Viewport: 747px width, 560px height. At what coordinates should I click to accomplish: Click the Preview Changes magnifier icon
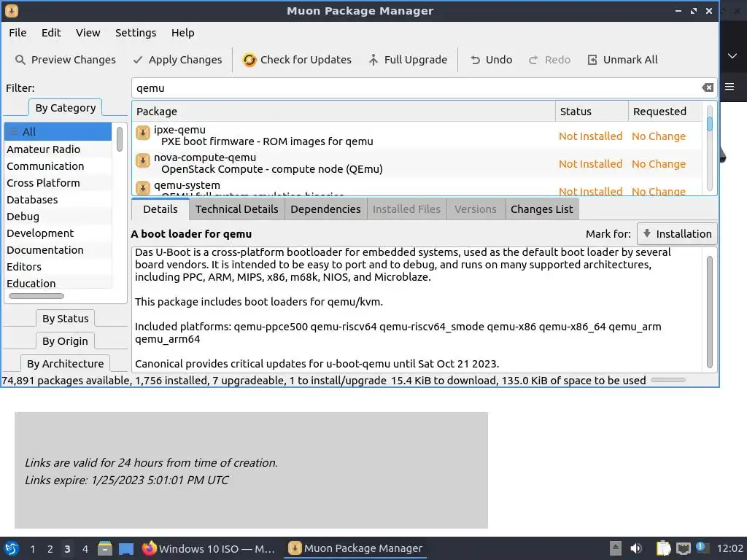coord(20,60)
